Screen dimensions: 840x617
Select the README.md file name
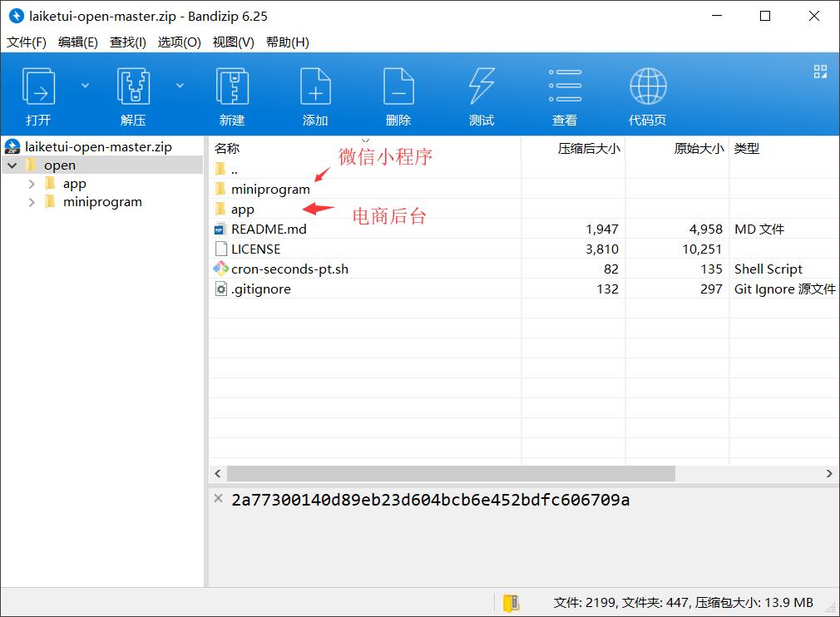(269, 230)
